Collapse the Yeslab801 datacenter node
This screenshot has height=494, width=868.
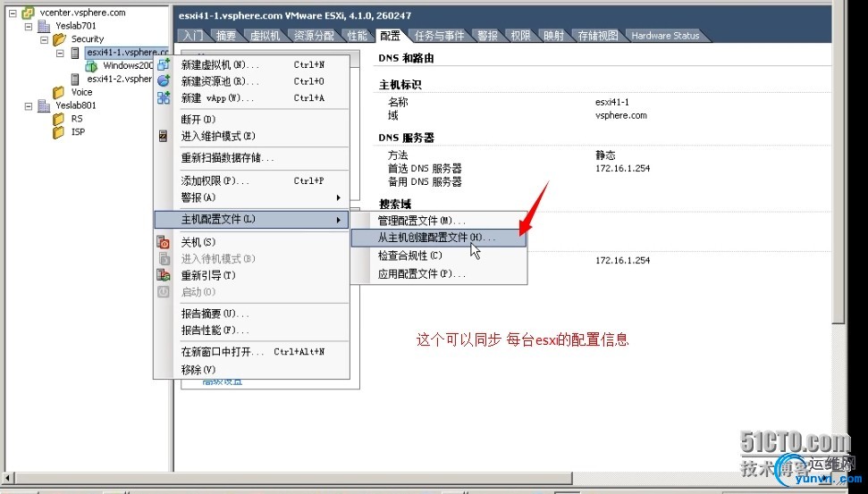pos(29,105)
